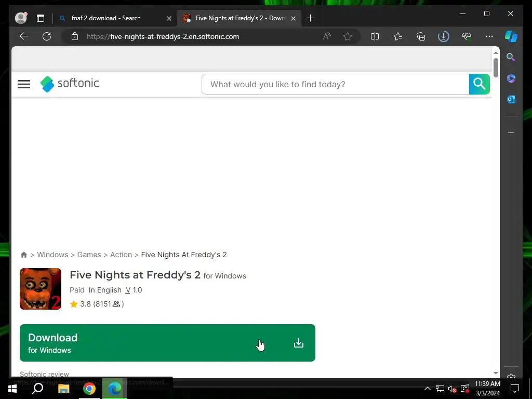
Task: Open Microsoft 365 sidebar app
Action: [x=511, y=78]
